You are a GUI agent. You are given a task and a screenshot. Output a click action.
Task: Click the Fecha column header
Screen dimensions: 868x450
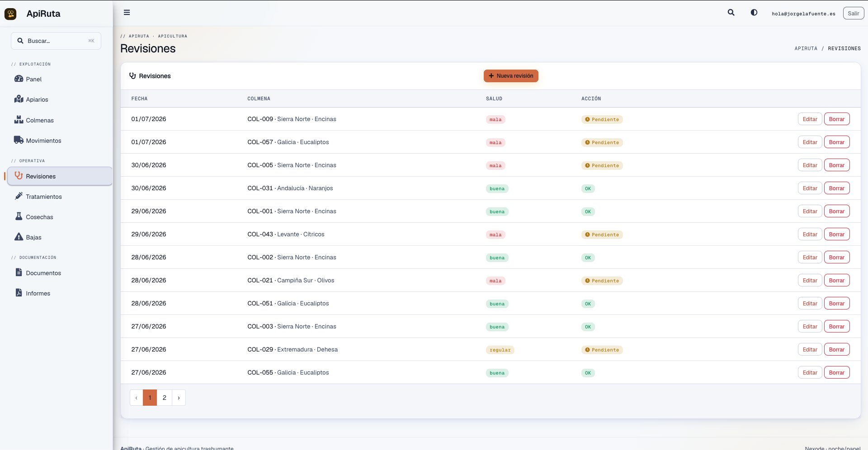point(139,98)
